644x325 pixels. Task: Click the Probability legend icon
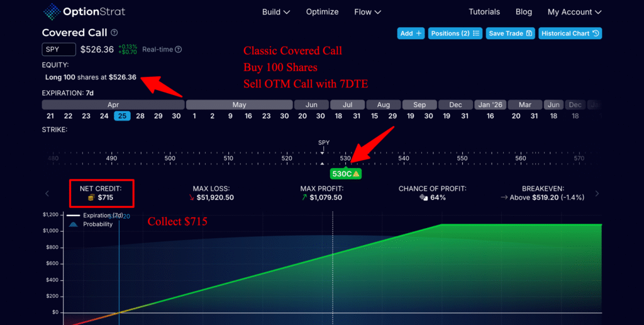click(x=73, y=224)
